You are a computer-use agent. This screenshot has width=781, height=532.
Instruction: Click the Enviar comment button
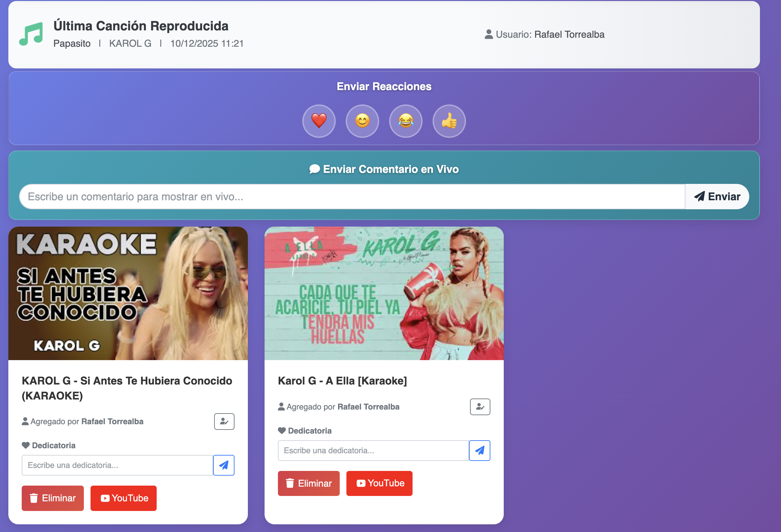pos(717,197)
